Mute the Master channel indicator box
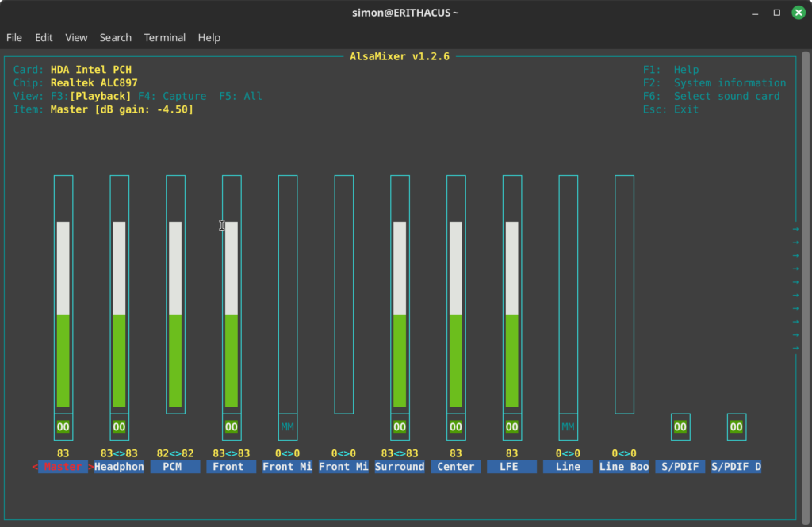The height and width of the screenshot is (527, 812). (63, 426)
